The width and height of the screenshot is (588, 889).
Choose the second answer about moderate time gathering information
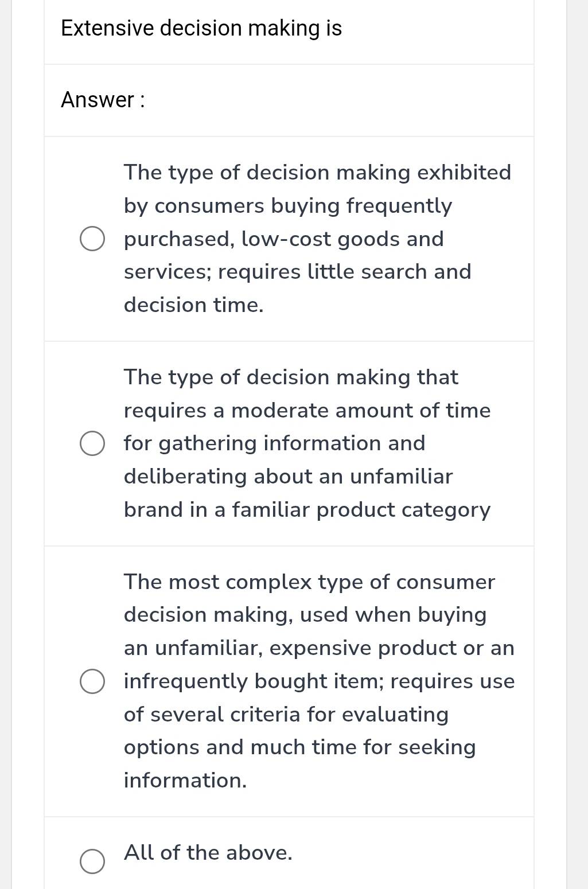(x=92, y=442)
